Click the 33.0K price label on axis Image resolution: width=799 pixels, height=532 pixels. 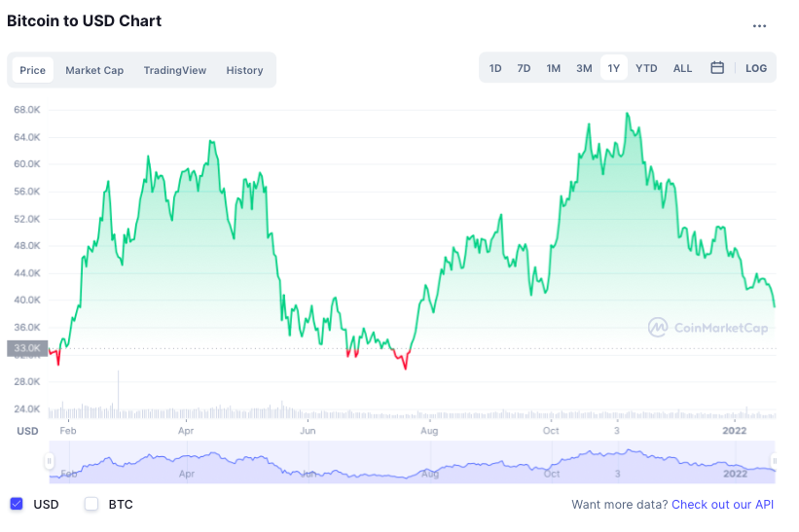26,347
